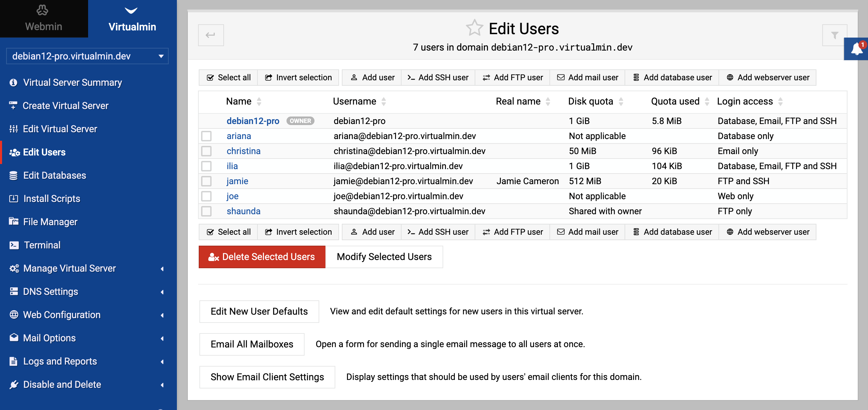Open the notifications bell icon
This screenshot has width=868, height=410.
[x=857, y=49]
